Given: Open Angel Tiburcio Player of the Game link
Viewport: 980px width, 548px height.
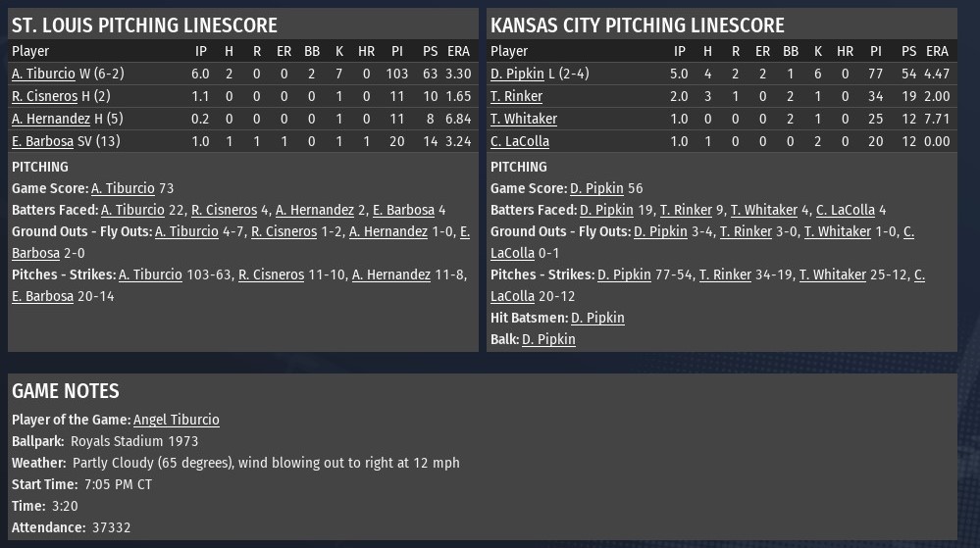Looking at the screenshot, I should pos(177,420).
